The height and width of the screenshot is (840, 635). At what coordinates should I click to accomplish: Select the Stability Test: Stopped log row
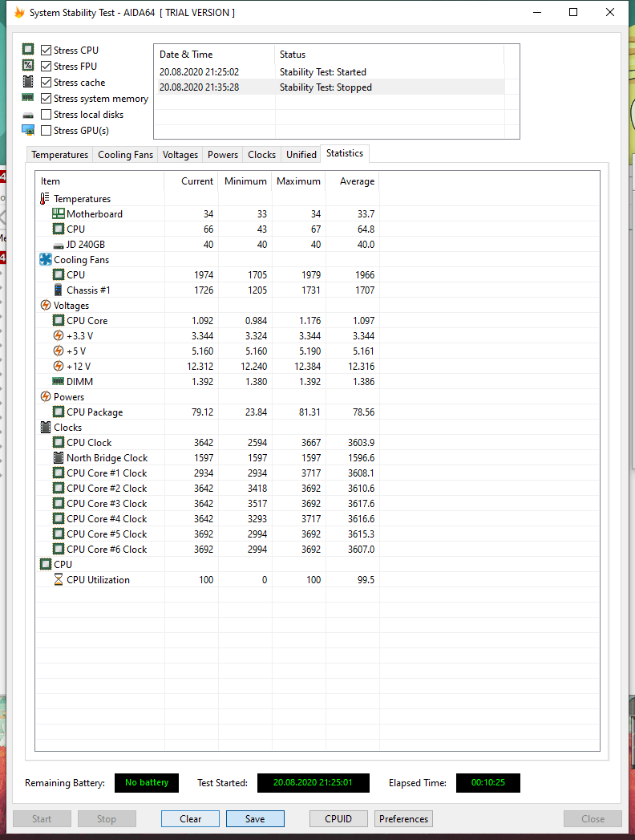330,87
